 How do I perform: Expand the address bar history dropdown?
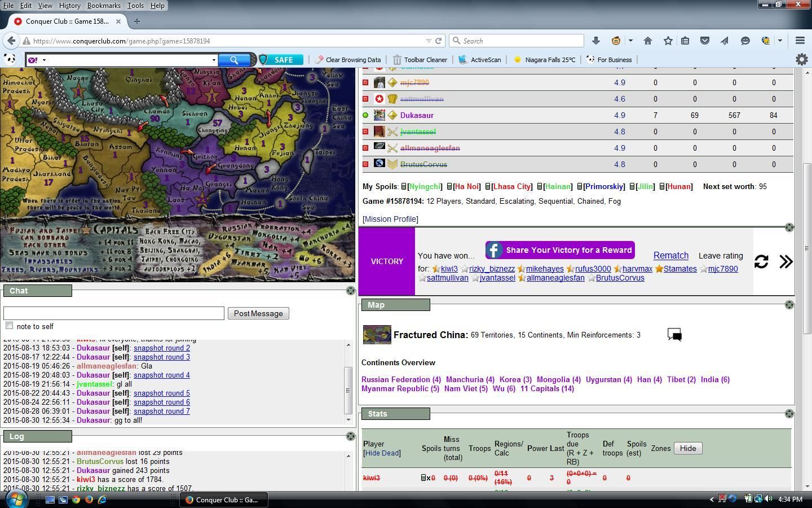[429, 41]
